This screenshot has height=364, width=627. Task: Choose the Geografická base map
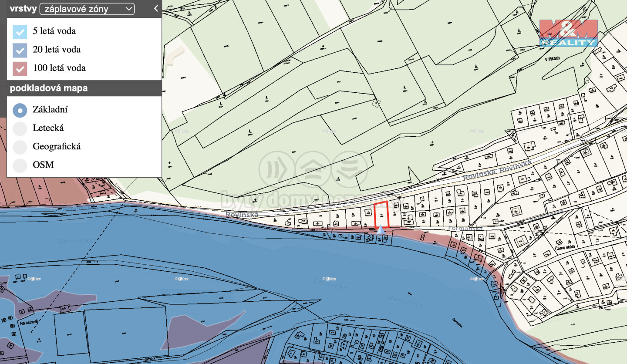[x=20, y=147]
